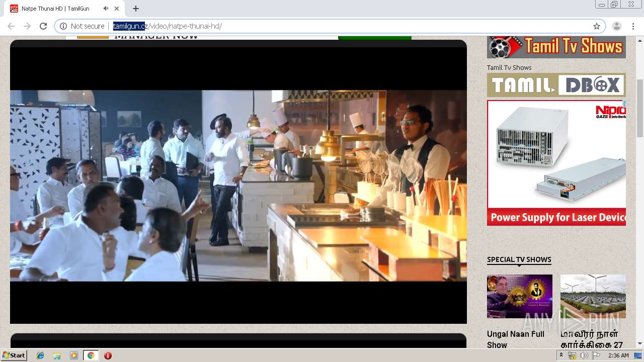Screen dimensions: 644x362
Task: Open the Tamil Tv Shows text link
Action: (509, 67)
